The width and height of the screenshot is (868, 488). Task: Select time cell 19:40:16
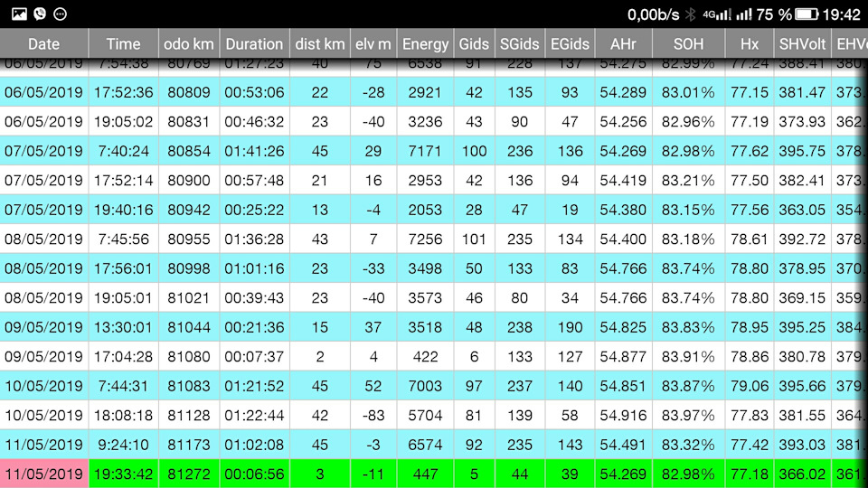tap(124, 211)
